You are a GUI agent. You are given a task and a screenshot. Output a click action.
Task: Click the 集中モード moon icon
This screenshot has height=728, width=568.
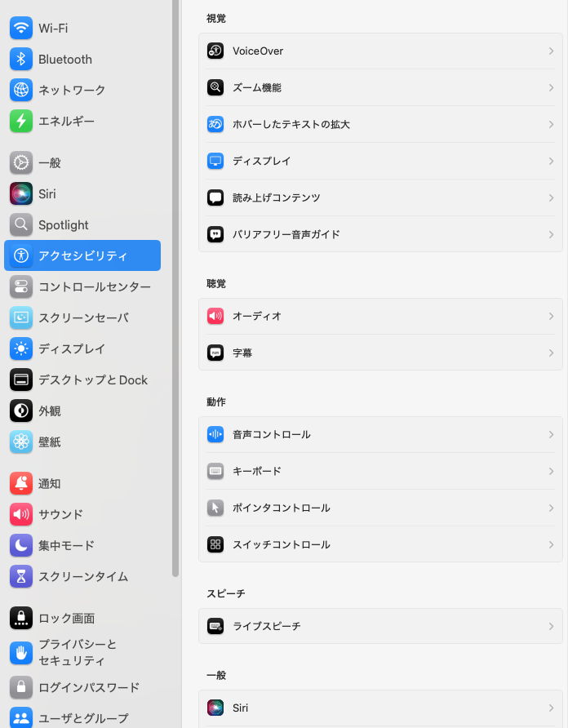pyautogui.click(x=21, y=545)
